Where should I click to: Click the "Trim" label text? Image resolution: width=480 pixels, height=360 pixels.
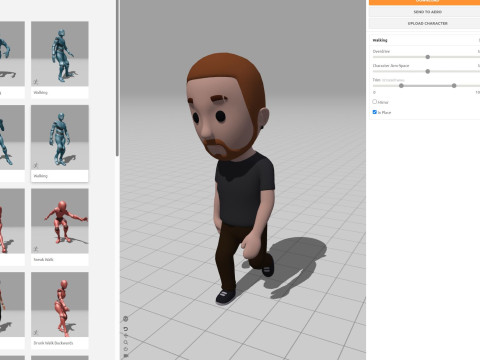point(376,80)
